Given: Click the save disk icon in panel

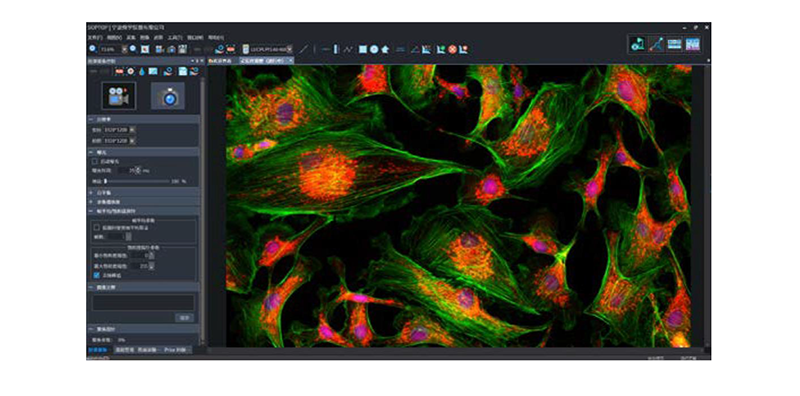Looking at the screenshot, I should [183, 71].
